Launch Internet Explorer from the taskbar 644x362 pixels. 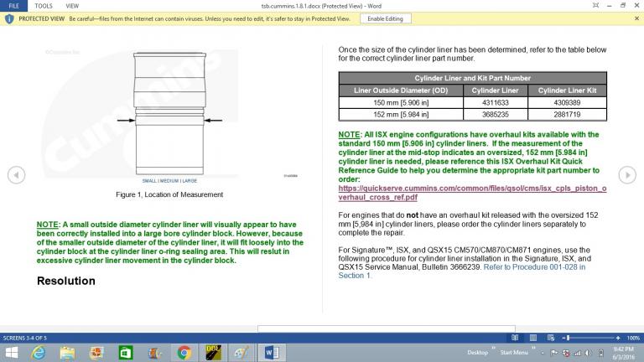(39, 353)
